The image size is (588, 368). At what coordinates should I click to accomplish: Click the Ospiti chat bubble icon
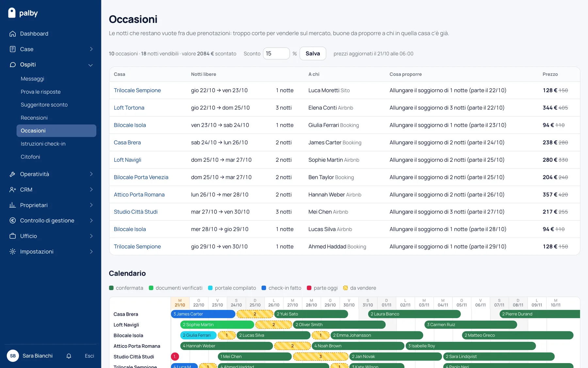point(13,64)
